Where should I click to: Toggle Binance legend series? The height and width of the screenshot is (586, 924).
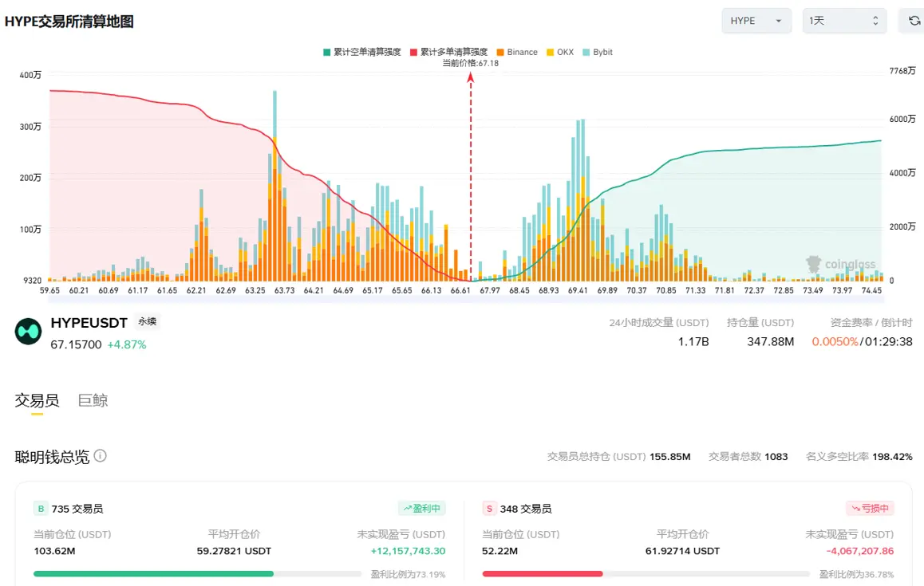517,52
